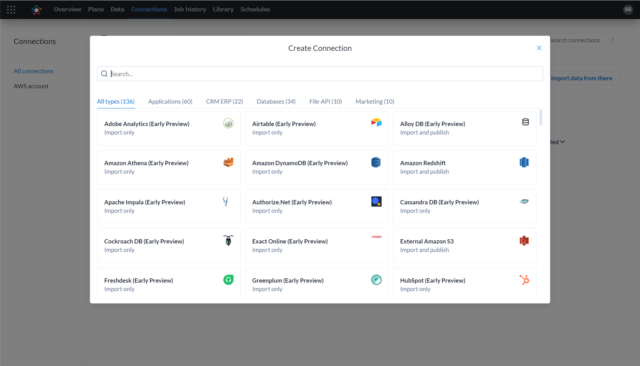640x366 pixels.
Task: Open the Job history nav item
Action: point(190,9)
